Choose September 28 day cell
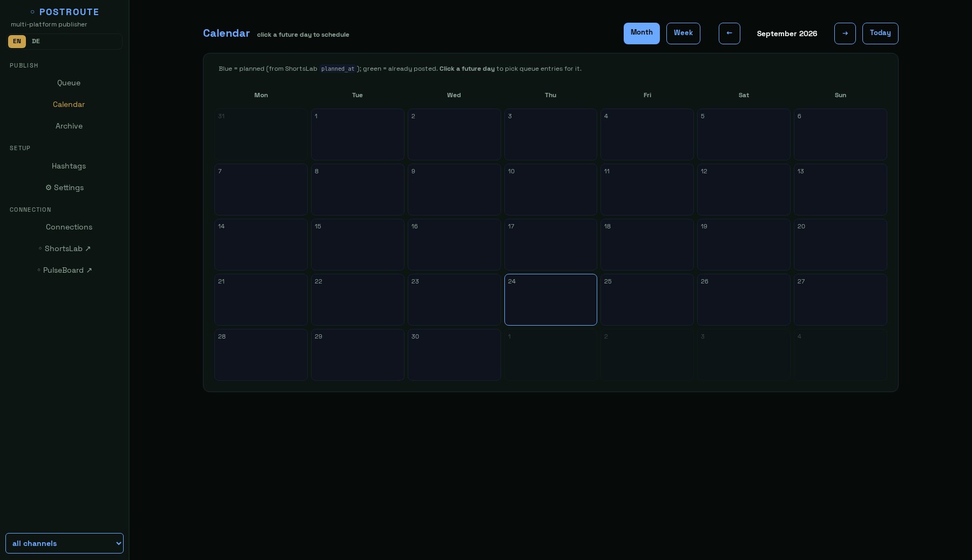The height and width of the screenshot is (560, 972). point(261,355)
